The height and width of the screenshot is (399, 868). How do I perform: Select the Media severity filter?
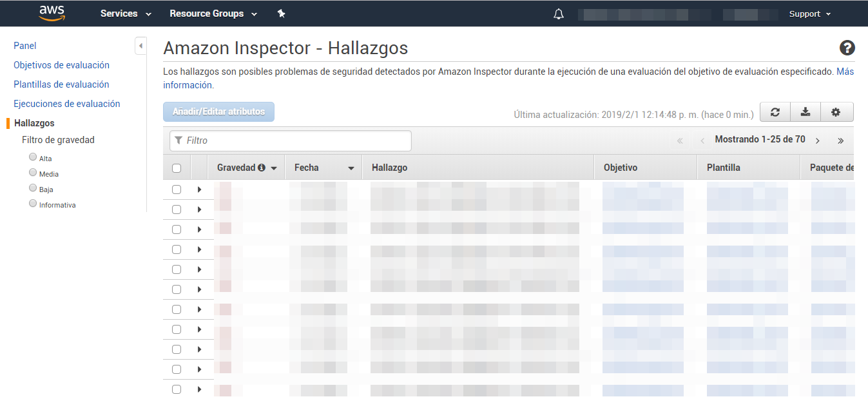pos(33,173)
